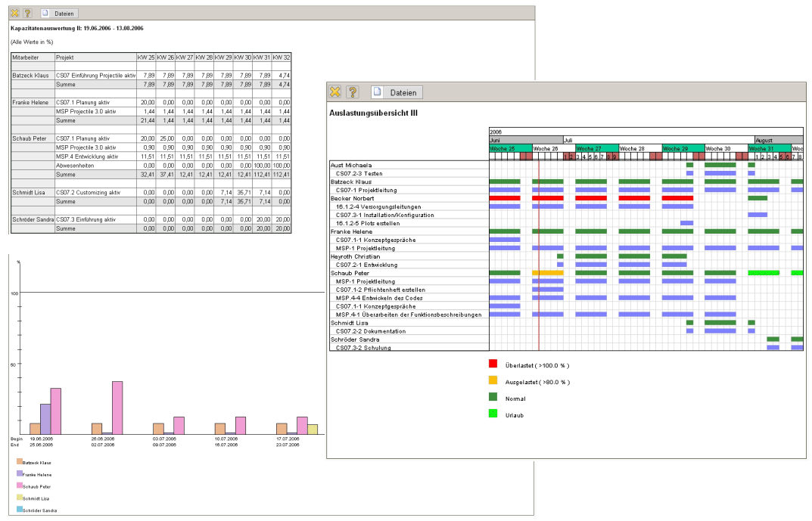The image size is (812, 521).
Task: Click Dateien button in the Auslastungsübersicht III window
Action: coord(397,92)
